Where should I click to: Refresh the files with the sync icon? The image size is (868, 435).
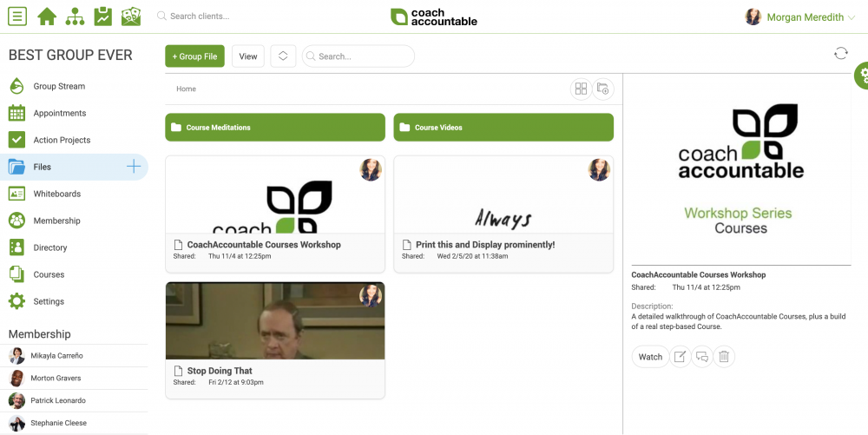pyautogui.click(x=840, y=53)
